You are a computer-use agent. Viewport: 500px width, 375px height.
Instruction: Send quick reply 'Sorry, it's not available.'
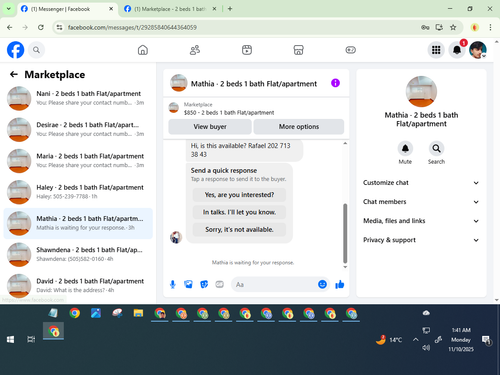pyautogui.click(x=239, y=229)
